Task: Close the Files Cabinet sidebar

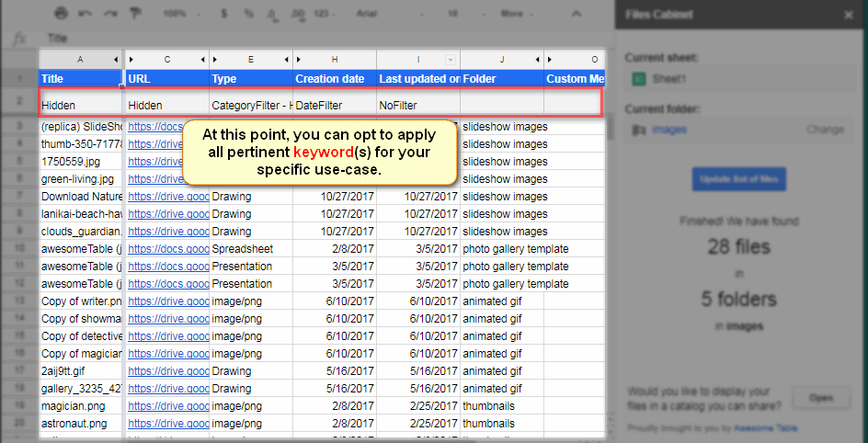Action: [x=848, y=15]
